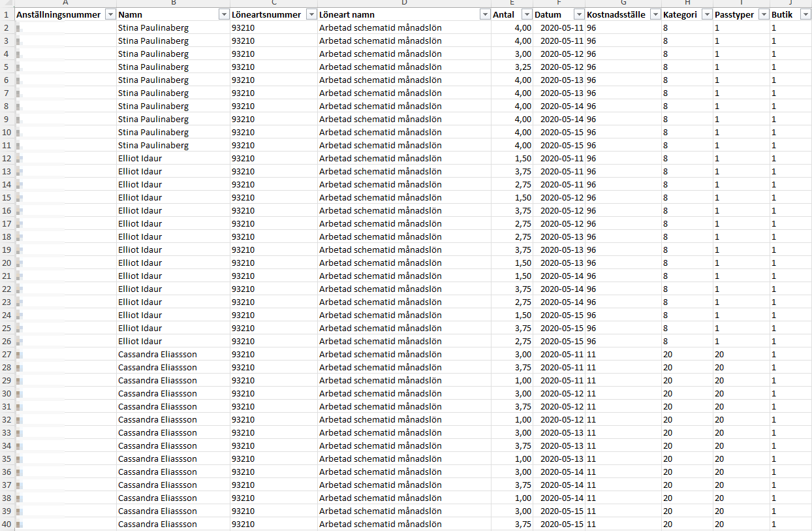Select column F by its letter header
Viewport: 812px width, 531px height.
(559, 3)
